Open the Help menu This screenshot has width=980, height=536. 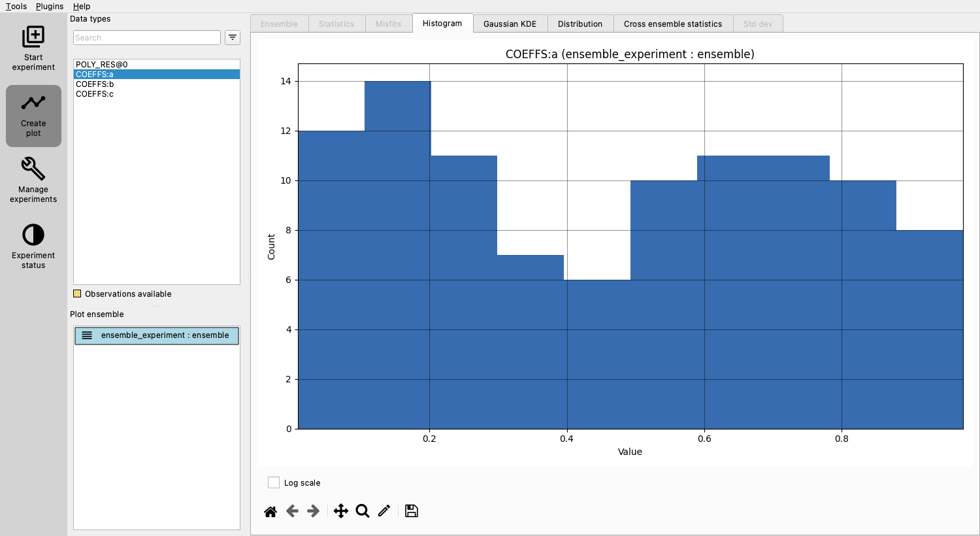coord(82,7)
